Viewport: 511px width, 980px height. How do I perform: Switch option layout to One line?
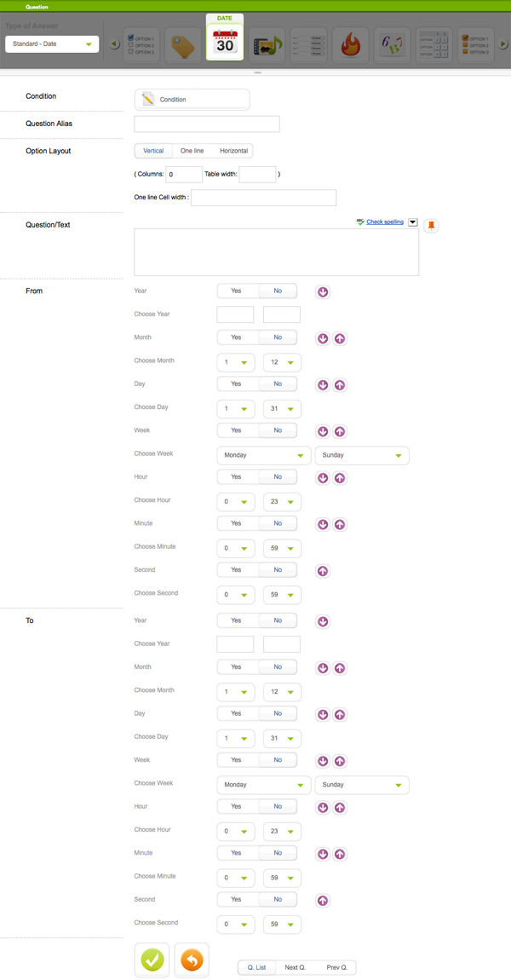pyautogui.click(x=192, y=151)
